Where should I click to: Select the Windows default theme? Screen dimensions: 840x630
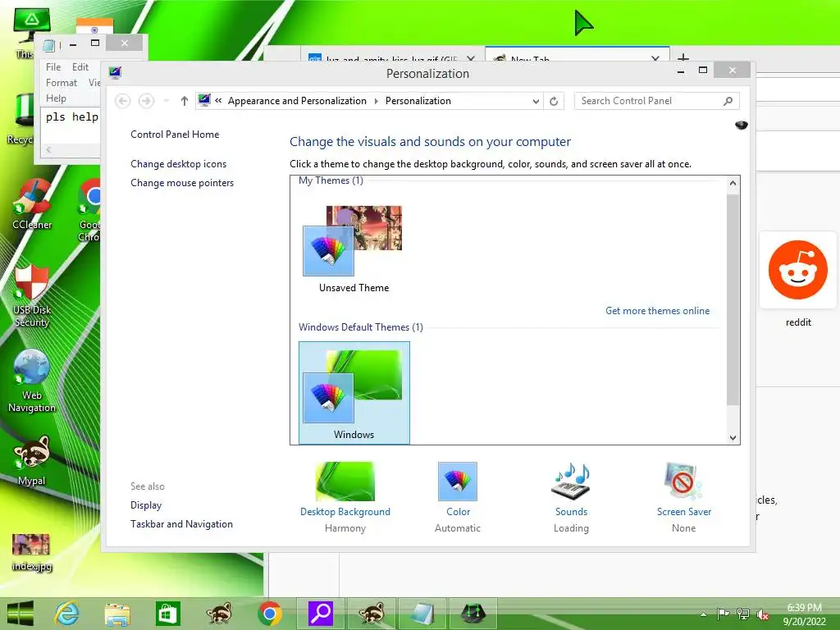point(354,393)
